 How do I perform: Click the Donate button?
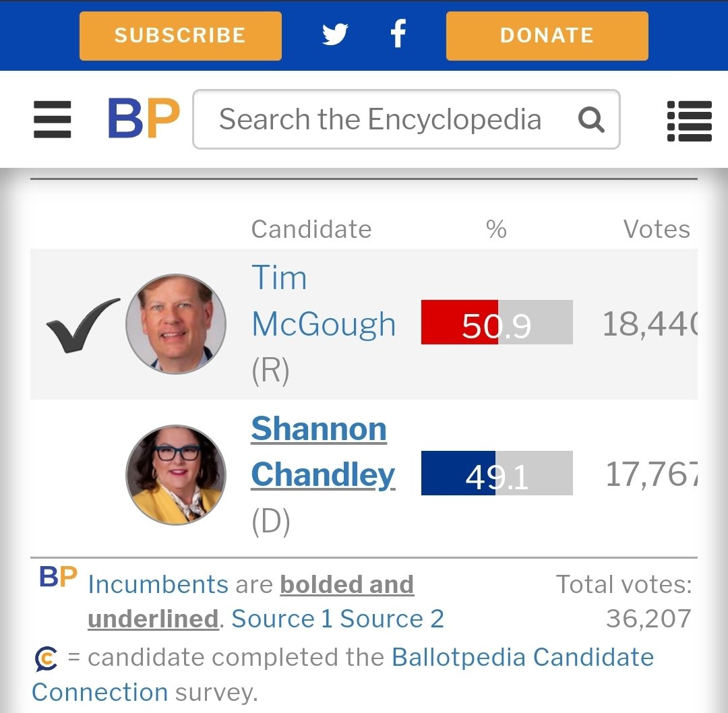tap(547, 36)
